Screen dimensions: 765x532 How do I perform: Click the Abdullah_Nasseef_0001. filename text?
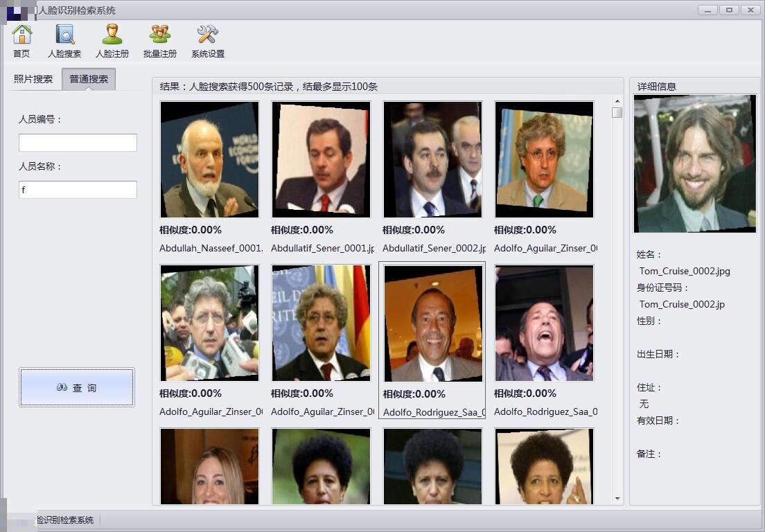pyautogui.click(x=211, y=248)
